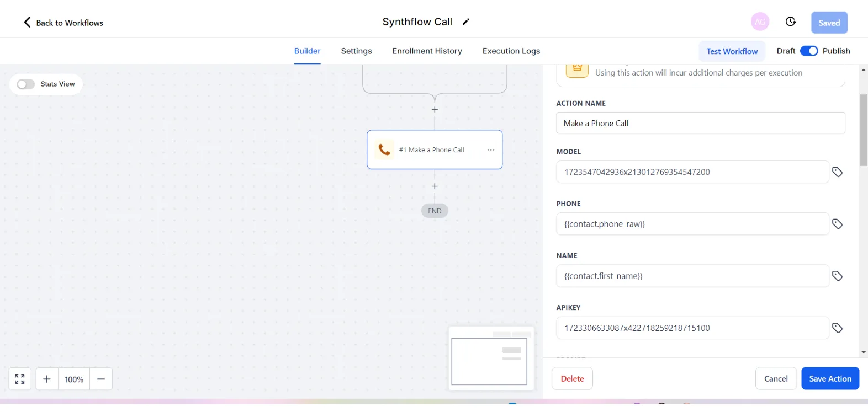Viewport: 868px width, 412px height.
Task: Open custom values tag for APIKEY field
Action: [x=837, y=328]
